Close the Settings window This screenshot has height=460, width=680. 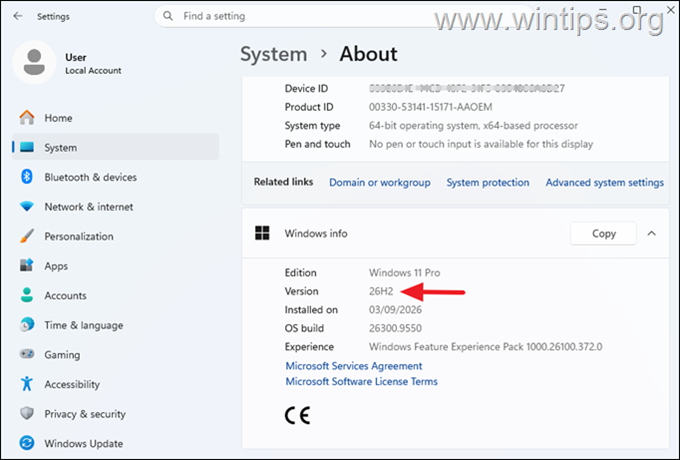(x=670, y=10)
